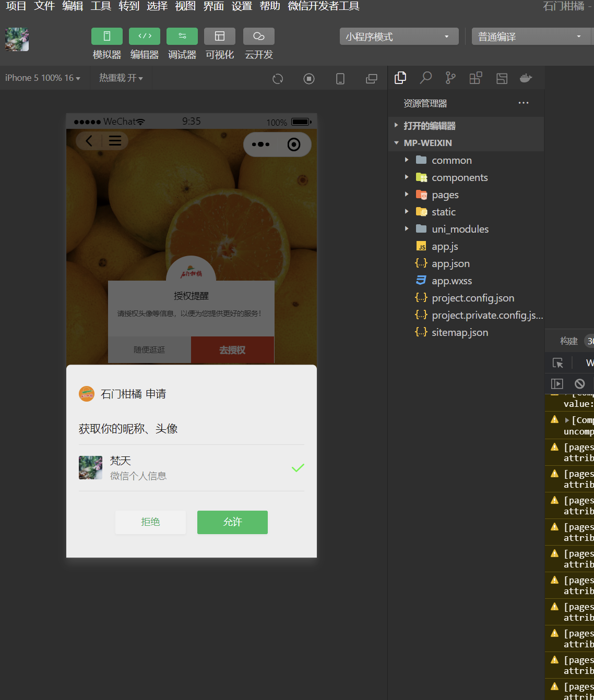Toggle the Editor panel button

tap(144, 37)
